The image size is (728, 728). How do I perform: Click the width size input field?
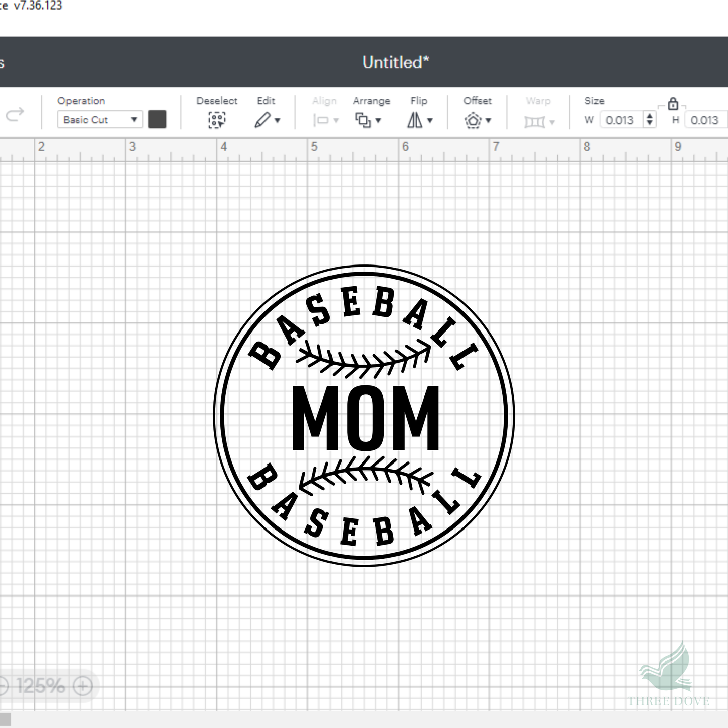[x=621, y=120]
